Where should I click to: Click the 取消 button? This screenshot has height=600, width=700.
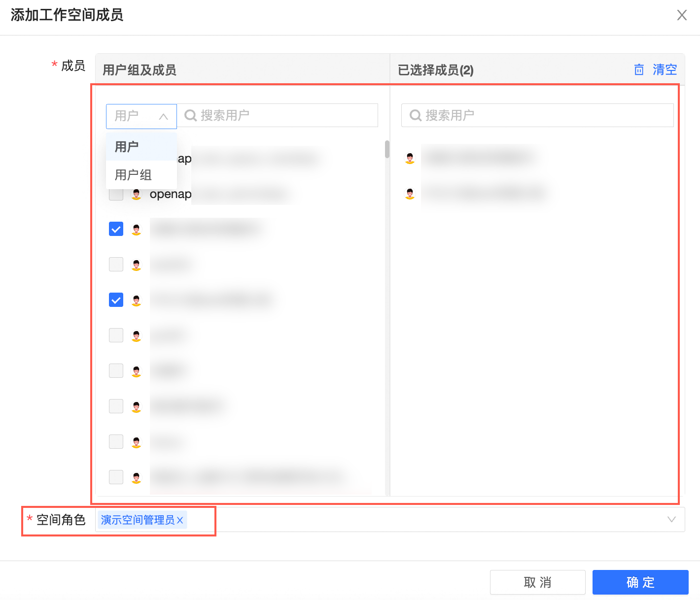pyautogui.click(x=537, y=582)
